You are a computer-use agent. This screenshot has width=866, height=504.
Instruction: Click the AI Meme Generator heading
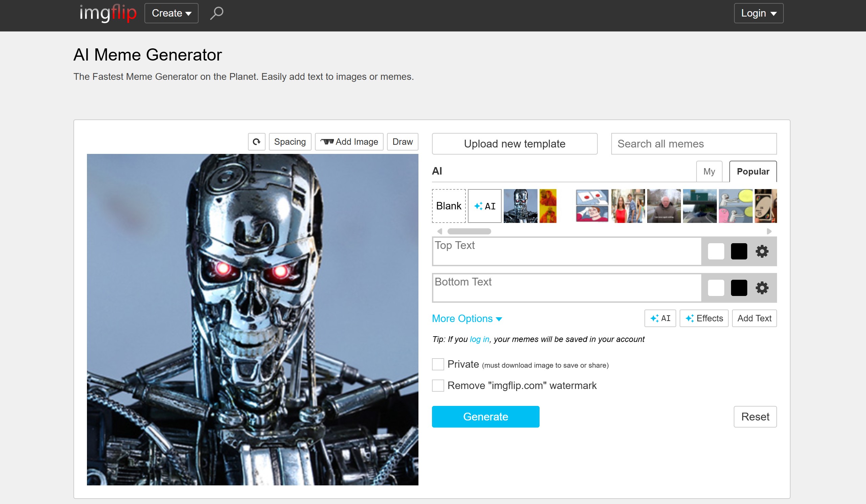coord(148,54)
